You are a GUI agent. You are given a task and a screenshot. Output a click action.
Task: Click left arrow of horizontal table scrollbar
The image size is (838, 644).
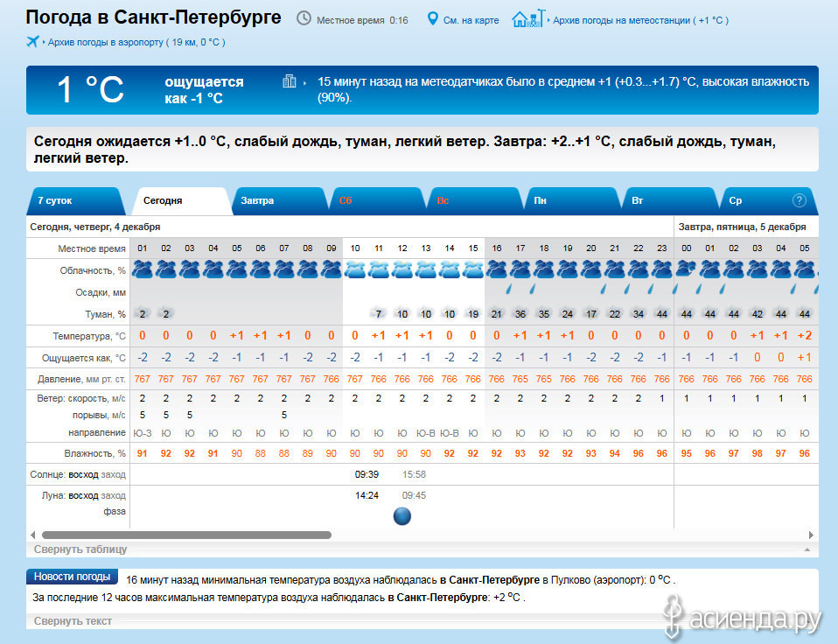point(33,535)
